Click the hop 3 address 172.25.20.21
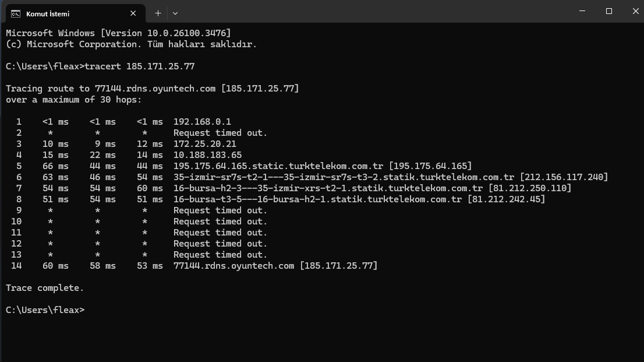Screen dimensions: 644x362 pyautogui.click(x=205, y=144)
